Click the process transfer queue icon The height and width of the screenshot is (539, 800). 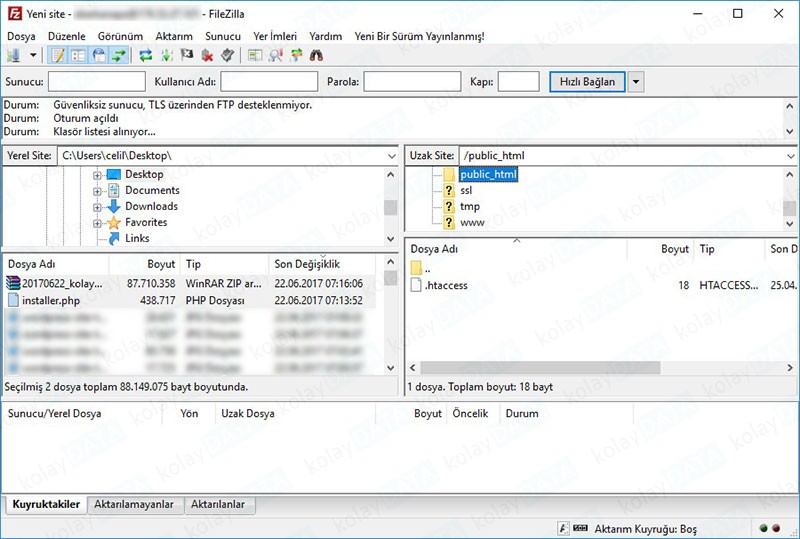pos(166,55)
